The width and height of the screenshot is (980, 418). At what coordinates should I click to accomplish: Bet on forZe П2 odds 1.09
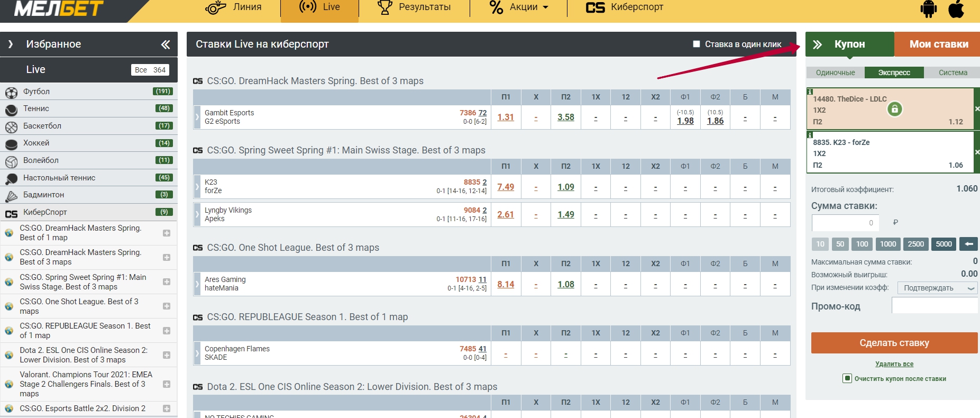coord(566,187)
